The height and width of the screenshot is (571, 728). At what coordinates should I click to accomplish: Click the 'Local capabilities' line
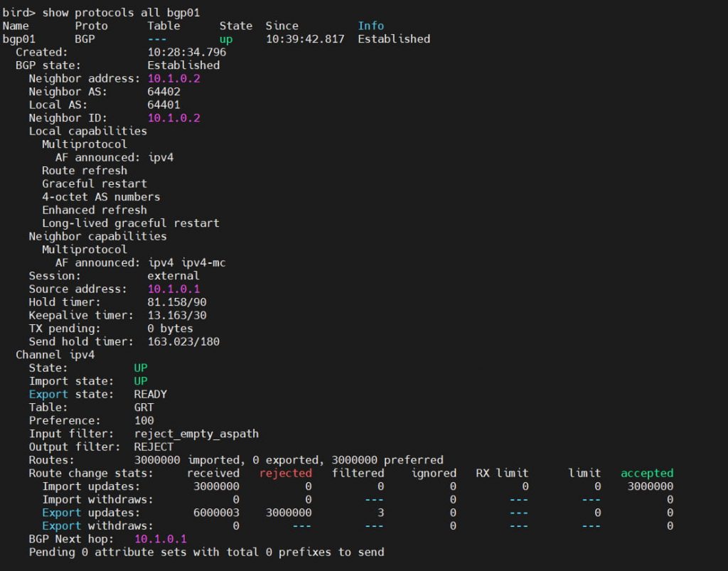pos(87,131)
